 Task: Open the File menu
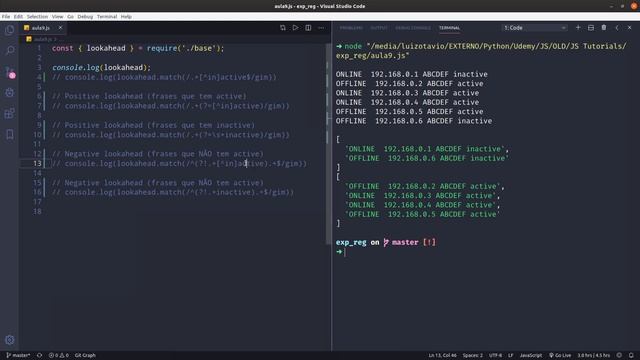tap(6, 17)
